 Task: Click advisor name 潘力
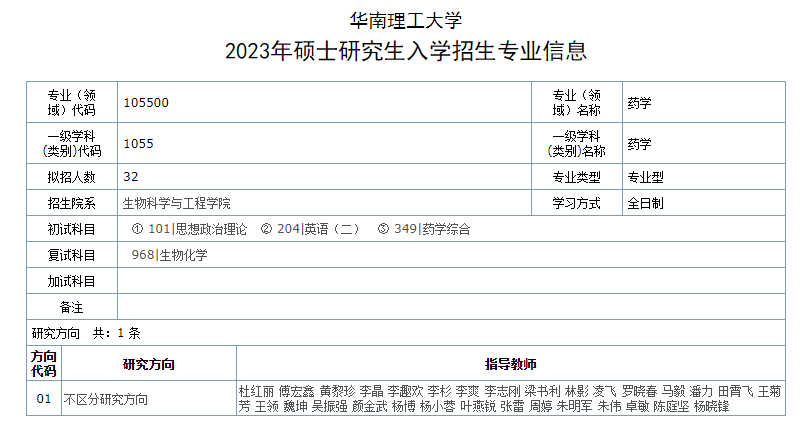pos(702,391)
